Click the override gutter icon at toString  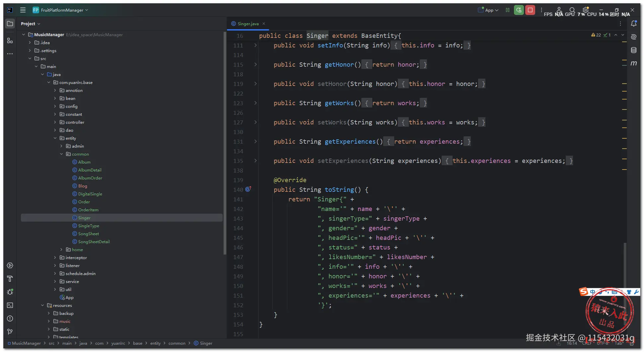tap(248, 189)
